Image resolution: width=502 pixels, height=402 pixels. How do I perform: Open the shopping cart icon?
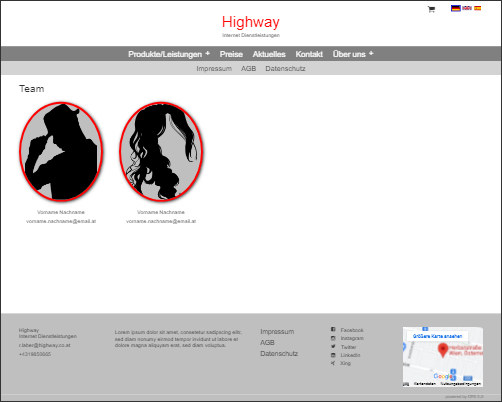pyautogui.click(x=431, y=9)
